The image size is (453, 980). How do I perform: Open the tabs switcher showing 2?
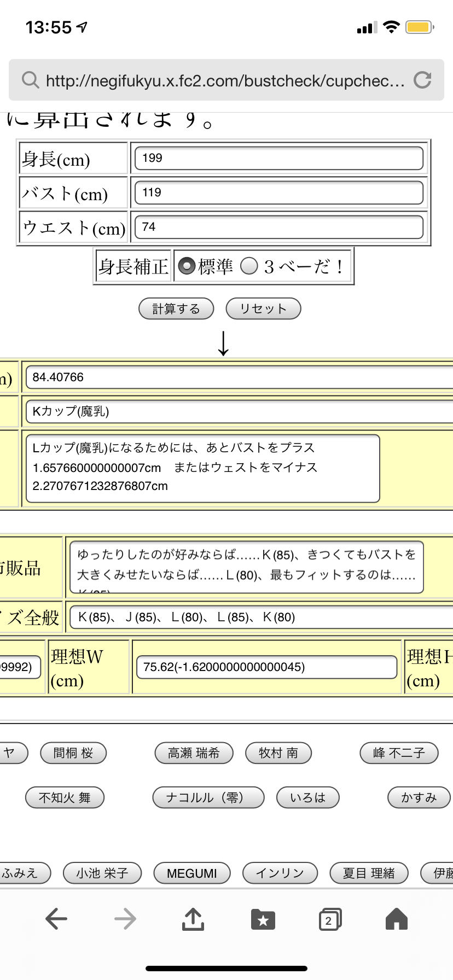pyautogui.click(x=330, y=919)
